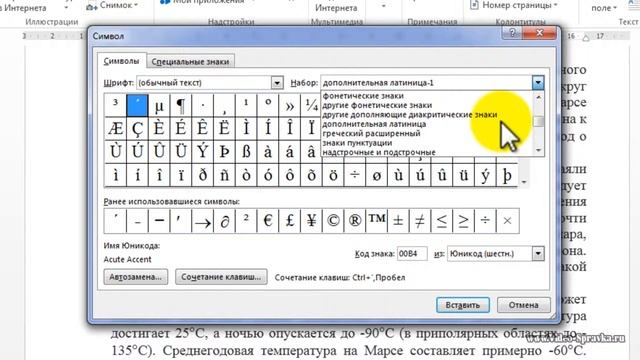Image resolution: width=640 pixels, height=360 pixels.
Task: Click the Автозамена... button
Action: (136, 277)
